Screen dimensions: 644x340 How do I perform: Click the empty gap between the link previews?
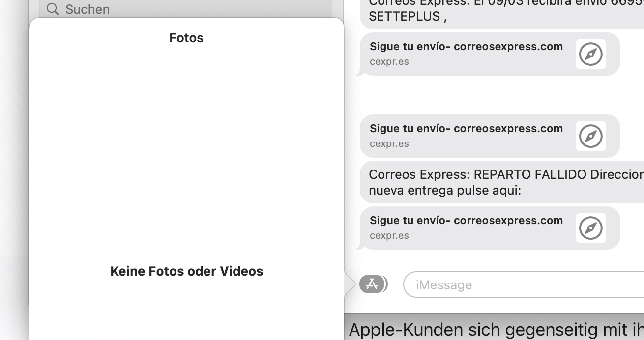(x=492, y=95)
